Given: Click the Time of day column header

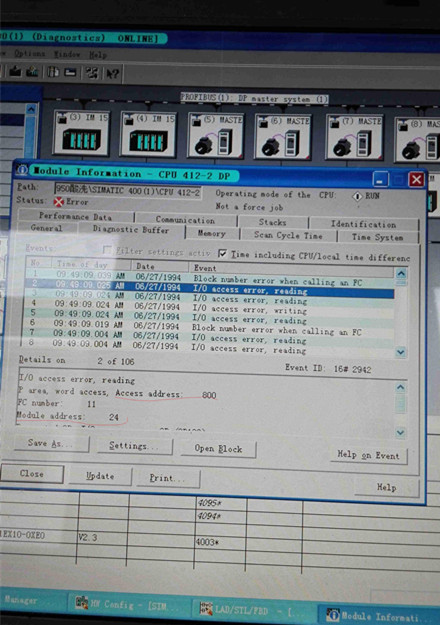Looking at the screenshot, I should point(91,264).
